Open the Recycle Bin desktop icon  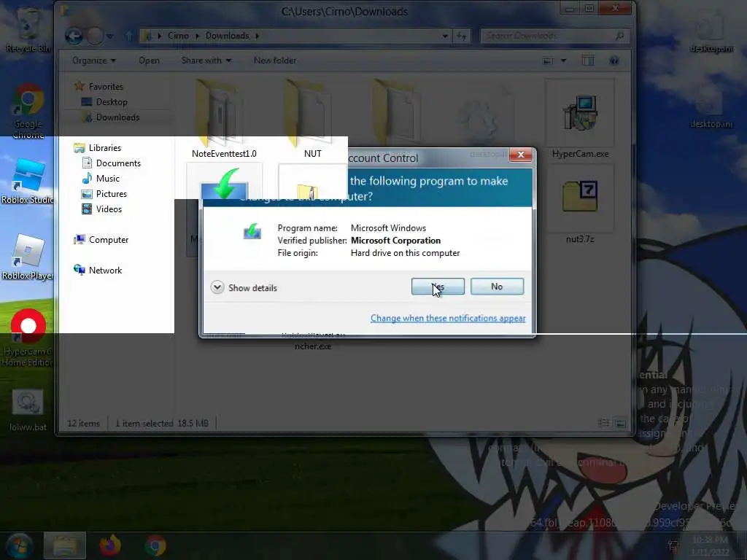click(x=28, y=29)
